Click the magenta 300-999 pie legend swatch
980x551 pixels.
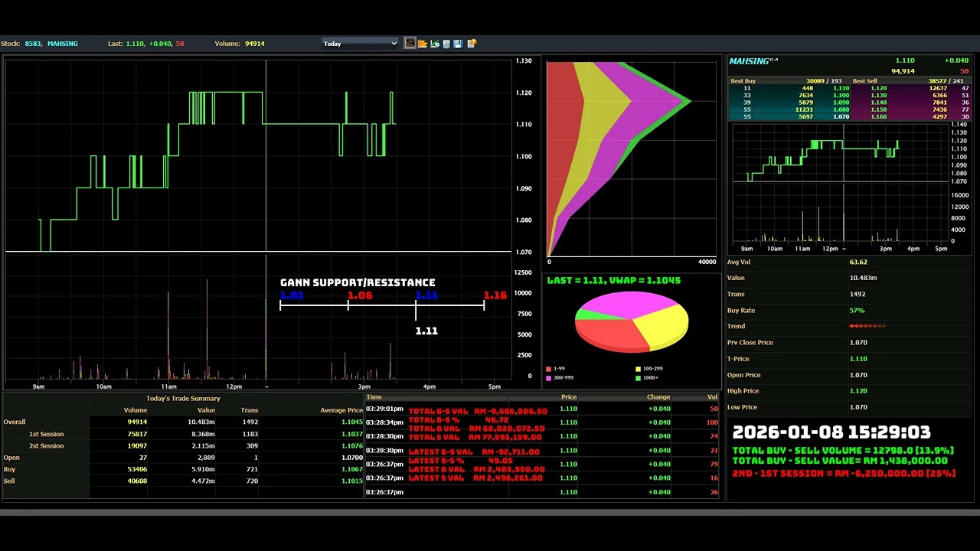point(548,378)
